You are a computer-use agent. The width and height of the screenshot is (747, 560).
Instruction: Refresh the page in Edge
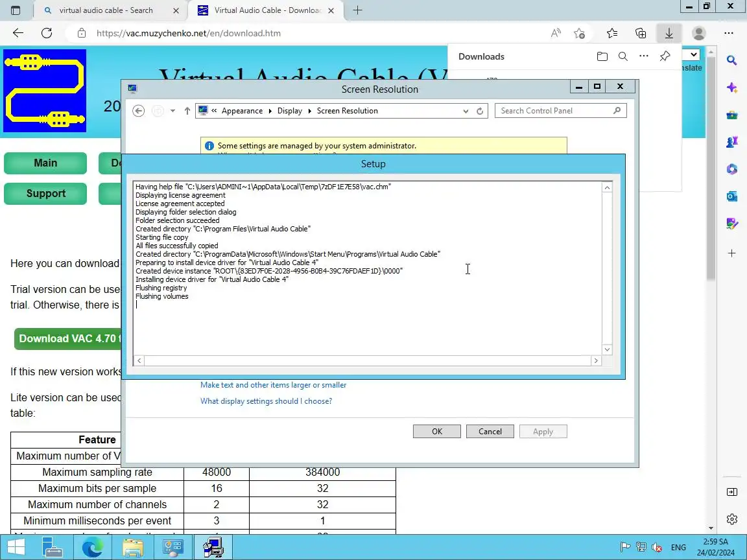pos(47,33)
